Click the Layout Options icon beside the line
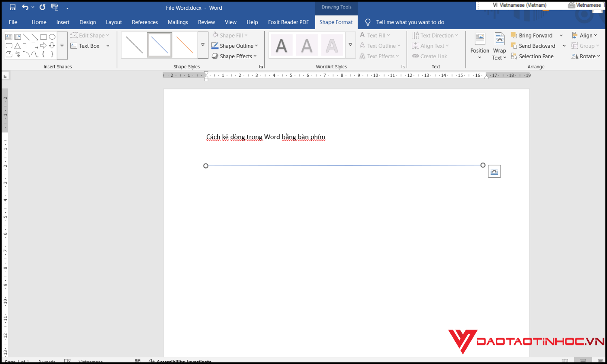Image resolution: width=607 pixels, height=364 pixels. (x=494, y=171)
